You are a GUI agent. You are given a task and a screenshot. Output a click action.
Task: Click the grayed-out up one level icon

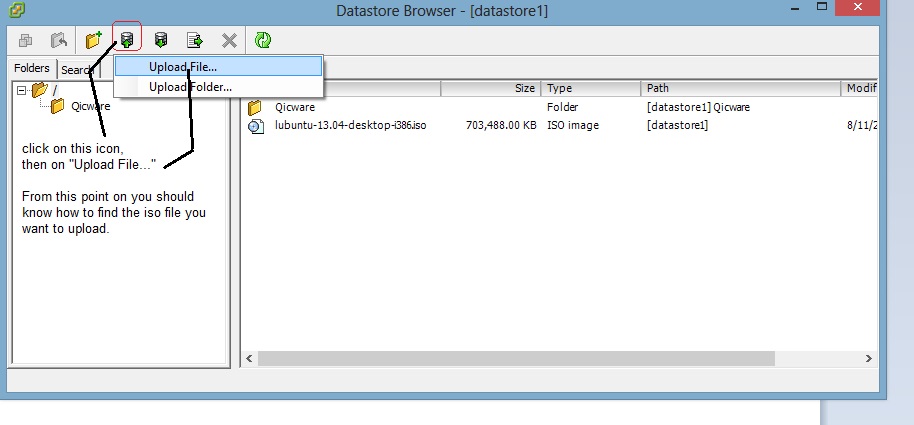pyautogui.click(x=59, y=41)
